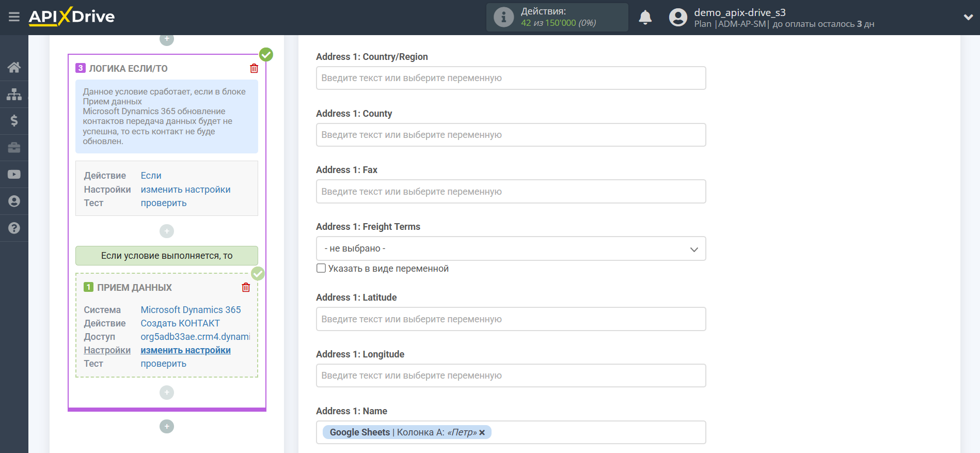Open the hamburger menu

point(14,17)
